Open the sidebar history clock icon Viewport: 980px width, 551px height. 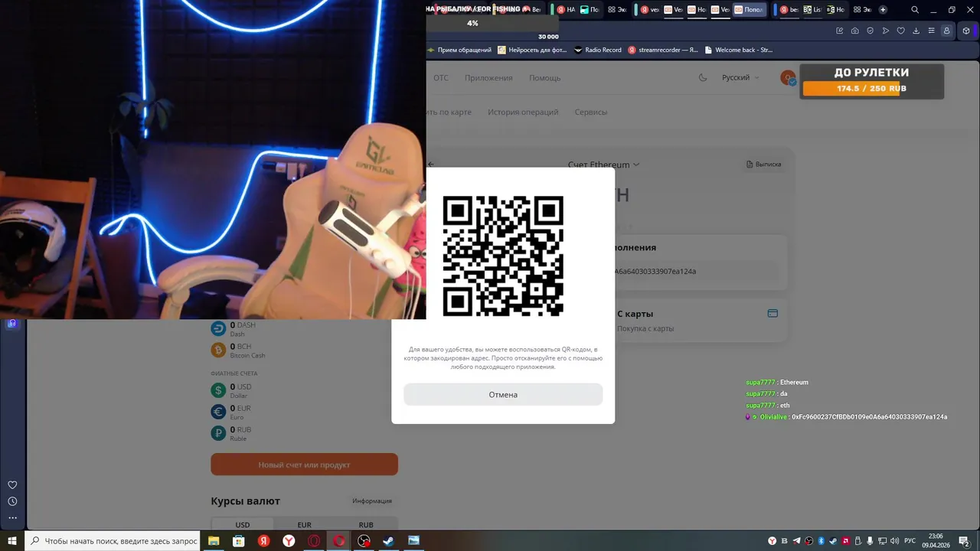[12, 501]
